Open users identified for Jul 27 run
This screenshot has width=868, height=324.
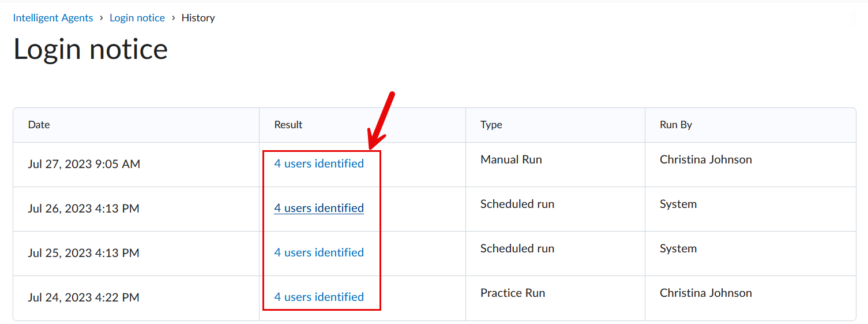click(319, 163)
